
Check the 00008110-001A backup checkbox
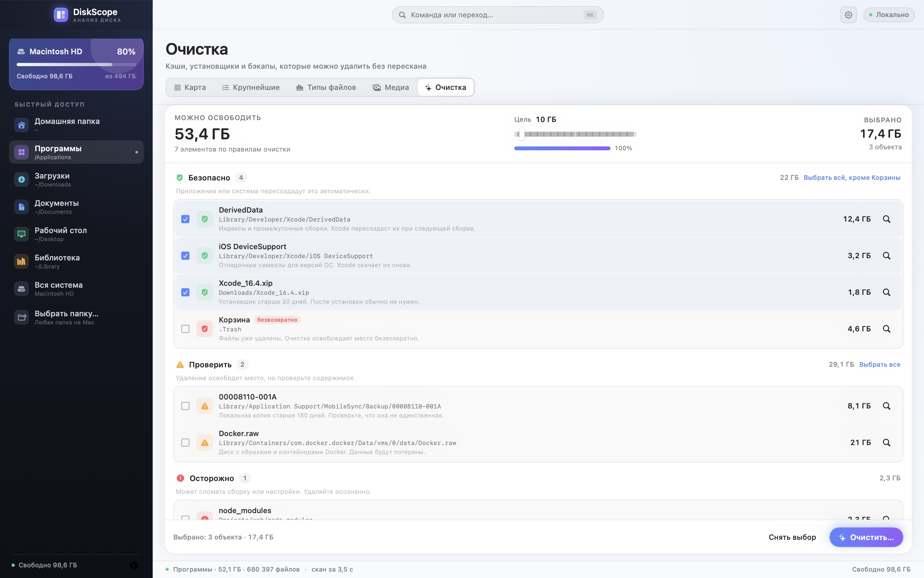(x=185, y=406)
